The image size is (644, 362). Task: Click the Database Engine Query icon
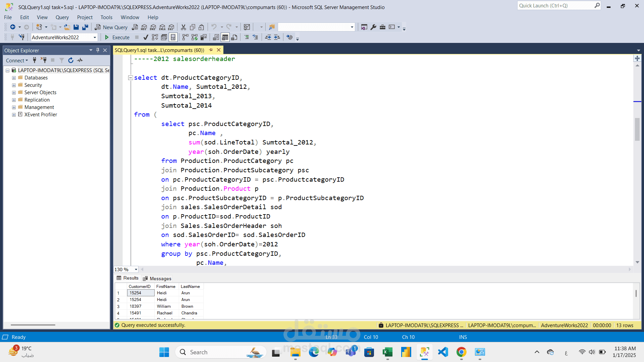point(135,27)
